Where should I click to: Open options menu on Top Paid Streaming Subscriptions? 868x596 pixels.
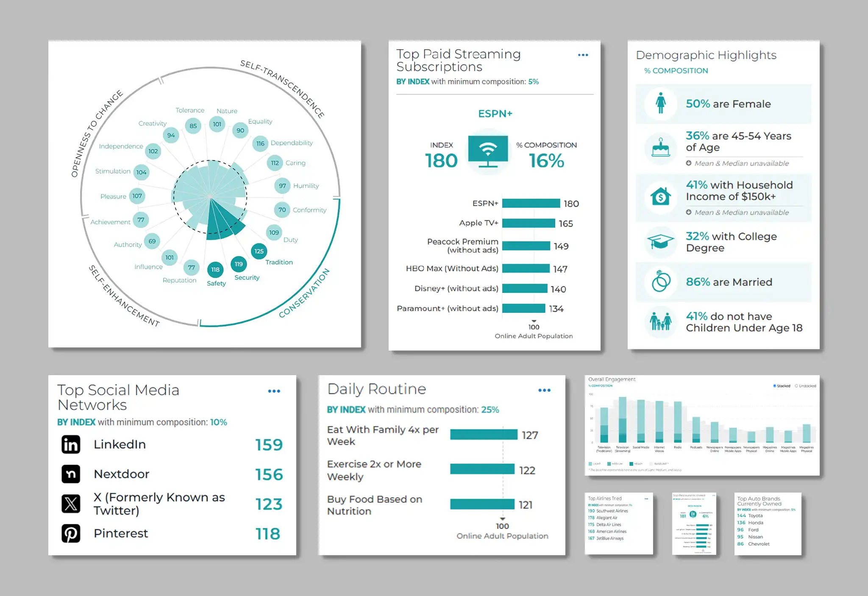pos(583,55)
